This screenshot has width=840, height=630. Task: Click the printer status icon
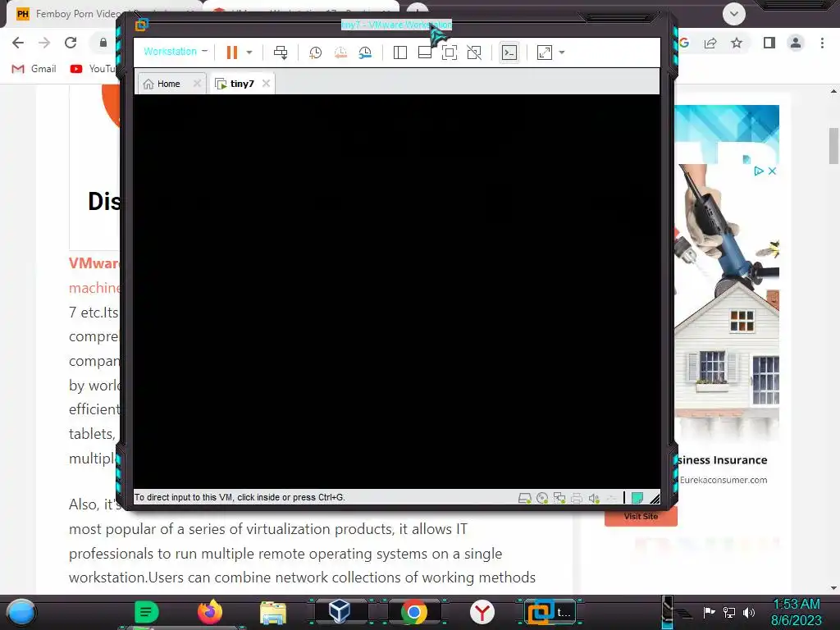pos(577,498)
